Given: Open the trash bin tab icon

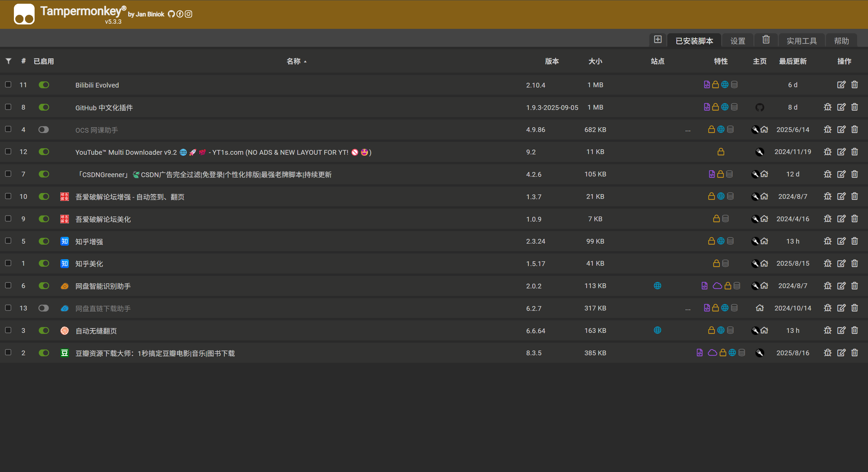Looking at the screenshot, I should [x=766, y=40].
